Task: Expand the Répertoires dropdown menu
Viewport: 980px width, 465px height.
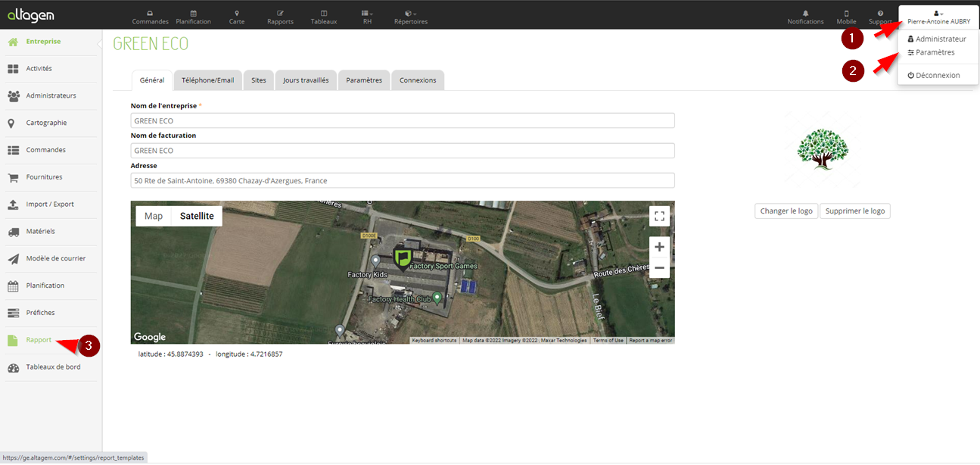Action: [410, 17]
